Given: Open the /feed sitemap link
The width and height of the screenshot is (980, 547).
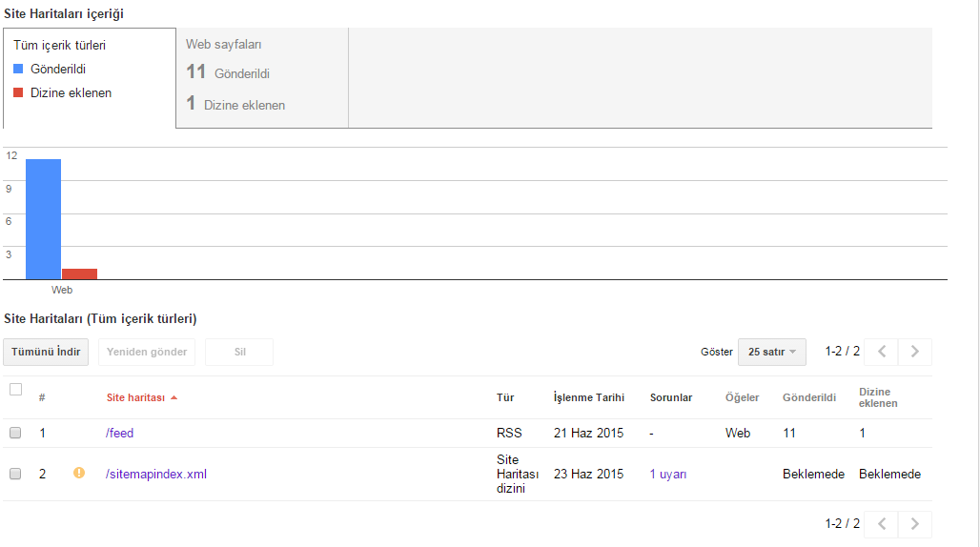Looking at the screenshot, I should click(x=119, y=433).
